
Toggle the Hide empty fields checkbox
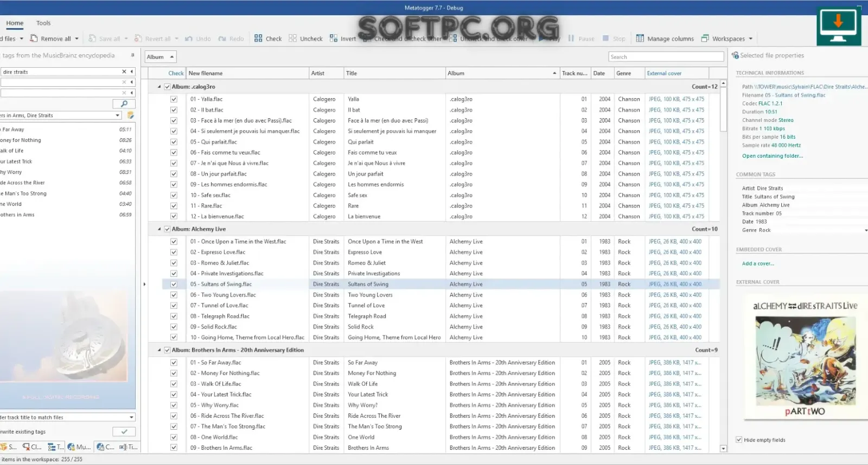pos(739,440)
